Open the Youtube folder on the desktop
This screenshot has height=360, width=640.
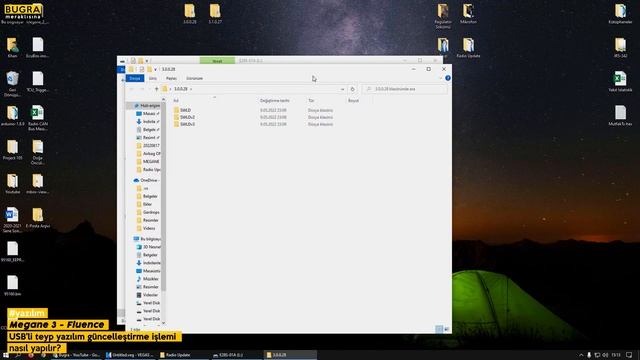tap(13, 184)
